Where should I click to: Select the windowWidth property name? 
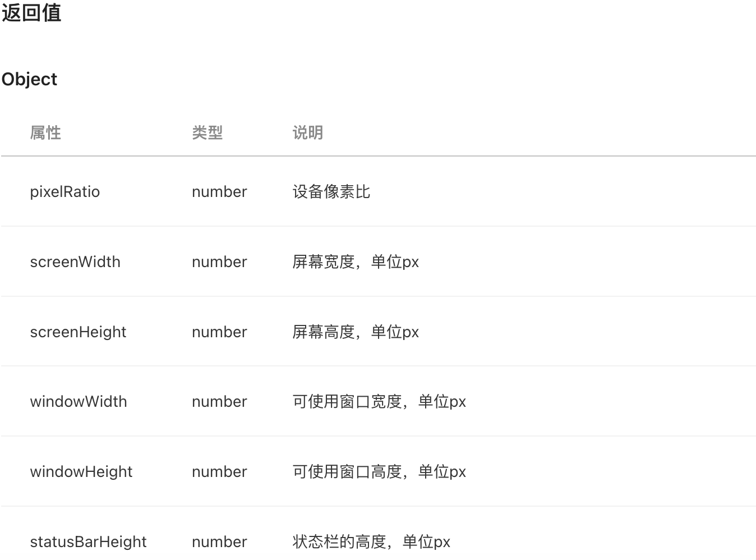pos(79,402)
